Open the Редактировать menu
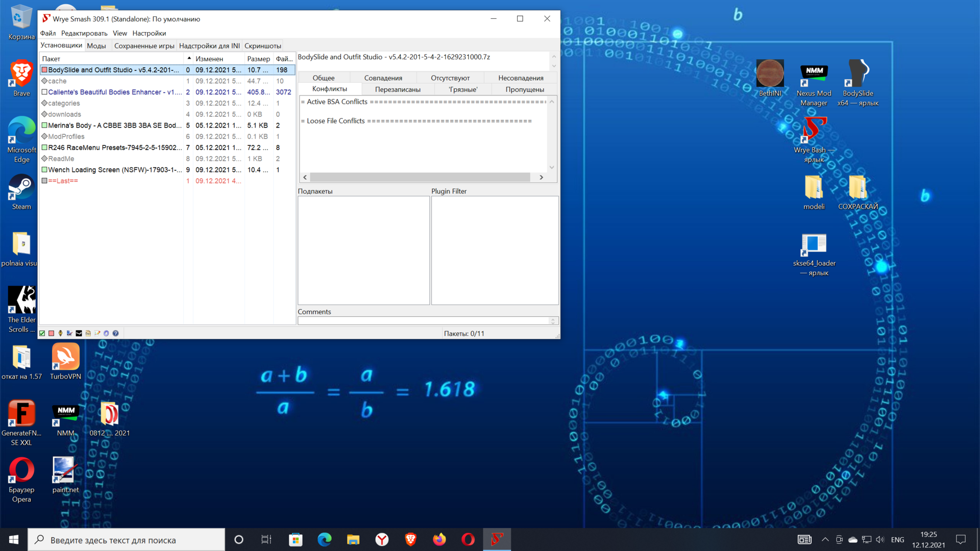The width and height of the screenshot is (980, 551). pos(84,33)
